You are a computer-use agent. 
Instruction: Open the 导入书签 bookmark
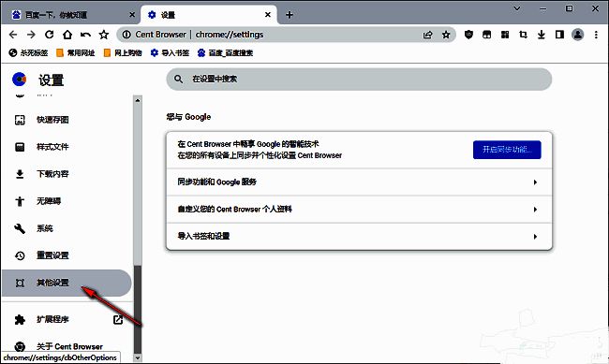point(170,52)
